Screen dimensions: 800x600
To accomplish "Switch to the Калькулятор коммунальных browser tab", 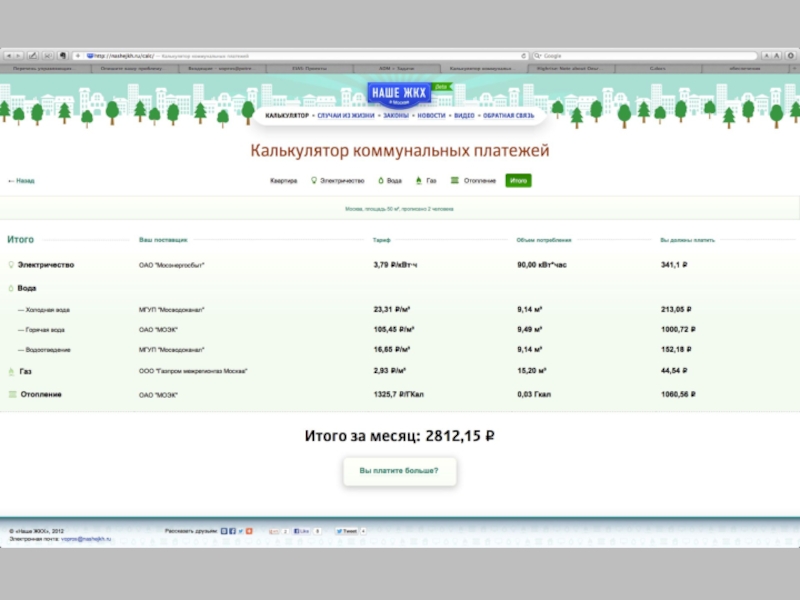I will point(483,68).
